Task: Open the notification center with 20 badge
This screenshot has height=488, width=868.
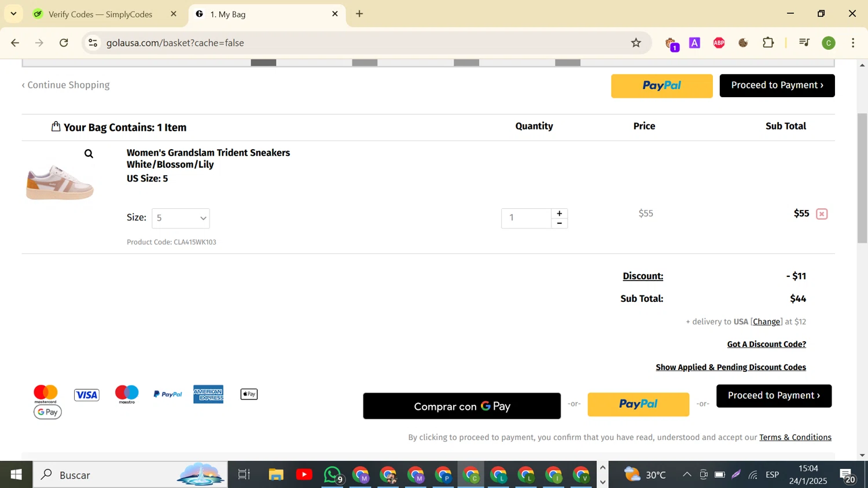Action: click(x=848, y=475)
